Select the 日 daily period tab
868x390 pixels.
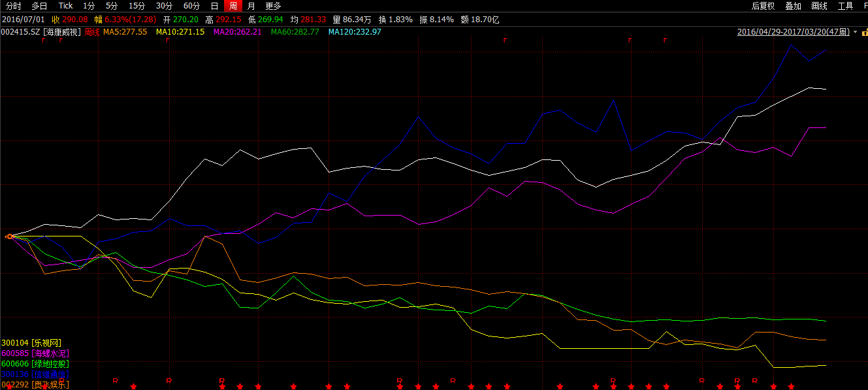214,6
